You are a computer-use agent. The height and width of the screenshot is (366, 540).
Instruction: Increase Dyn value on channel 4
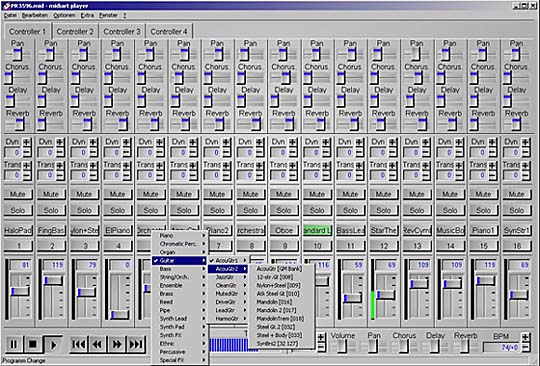click(x=126, y=142)
